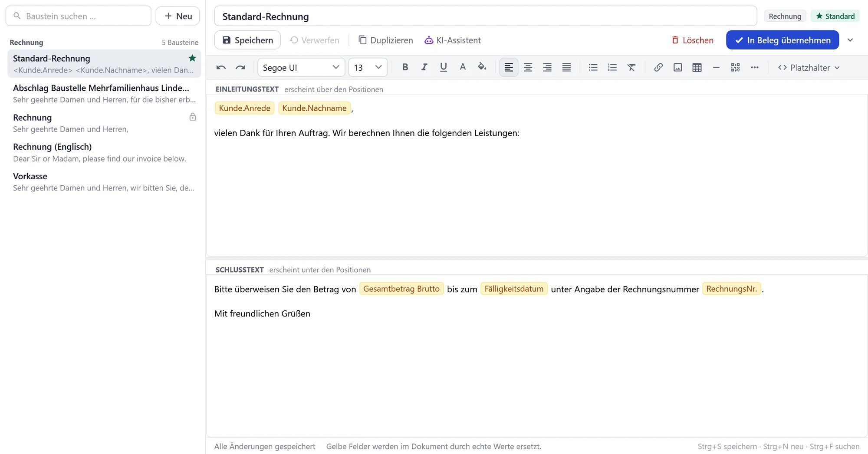
Task: Justify the text
Action: click(566, 67)
